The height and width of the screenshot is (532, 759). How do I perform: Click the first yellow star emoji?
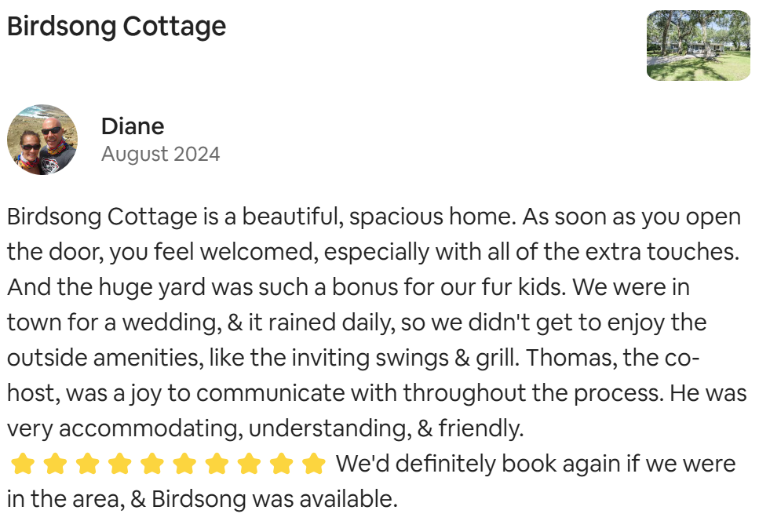pyautogui.click(x=23, y=464)
